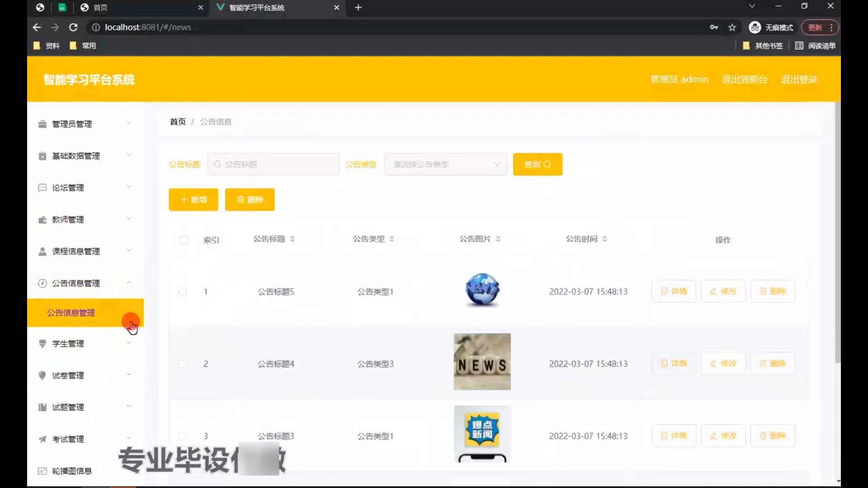
Task: Select the highlighted 公告信息管理 submenu item
Action: 85,313
